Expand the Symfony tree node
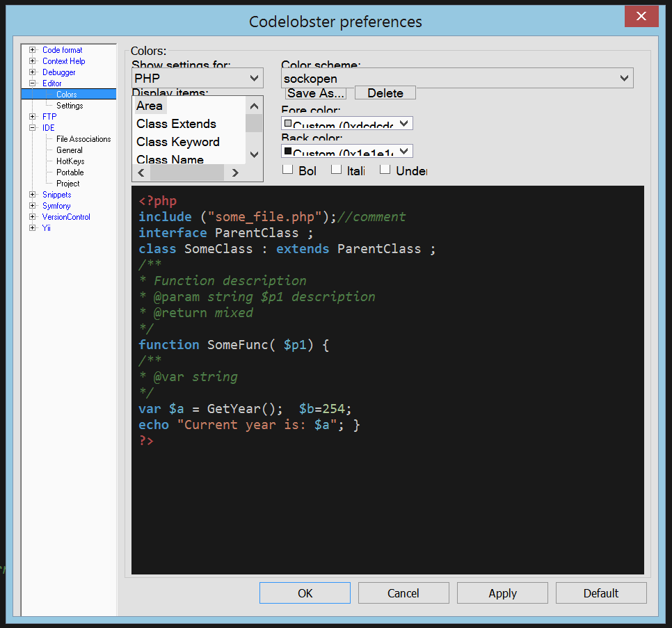This screenshot has width=672, height=628. tap(32, 206)
